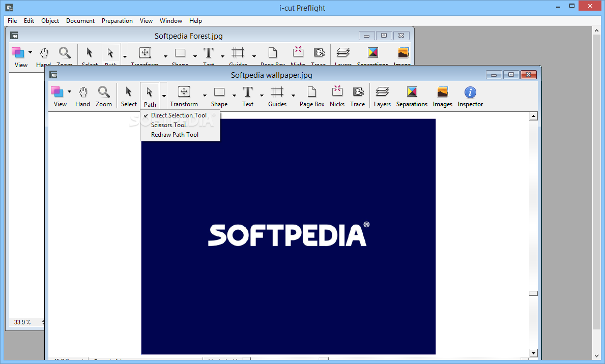Open the Inspector panel
Screen dimensions: 605x364
(470, 97)
